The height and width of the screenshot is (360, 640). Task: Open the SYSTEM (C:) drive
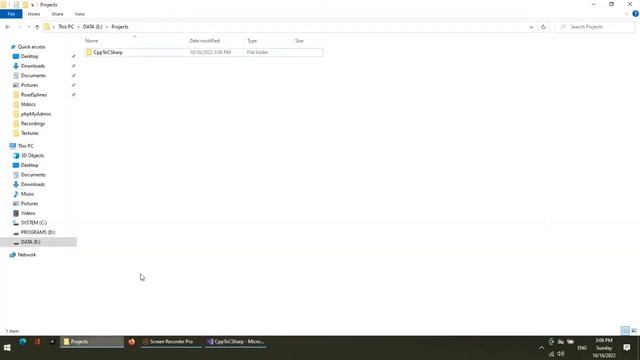pos(33,223)
